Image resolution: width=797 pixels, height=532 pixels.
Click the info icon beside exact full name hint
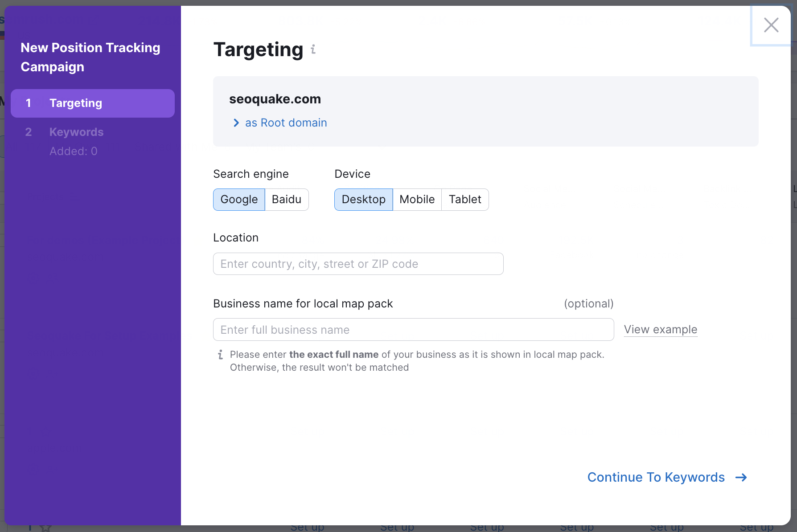220,355
